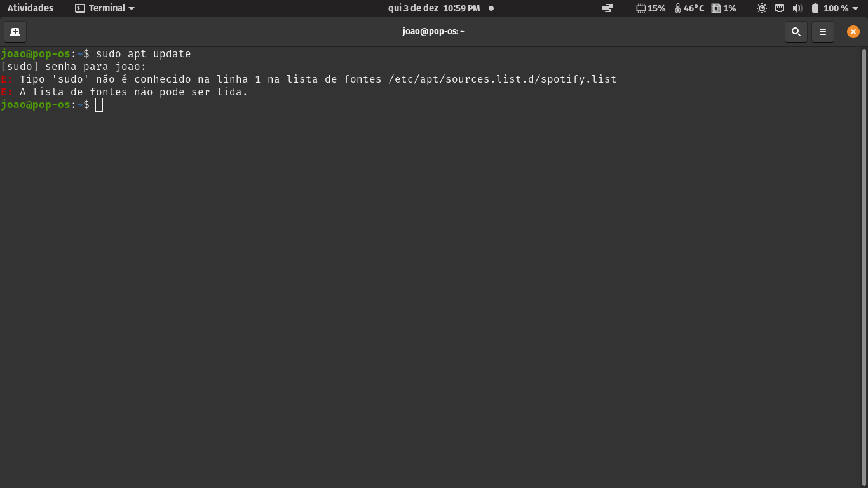This screenshot has width=868, height=488.
Task: Click the 46°C temperature indicator
Action: [x=689, y=8]
